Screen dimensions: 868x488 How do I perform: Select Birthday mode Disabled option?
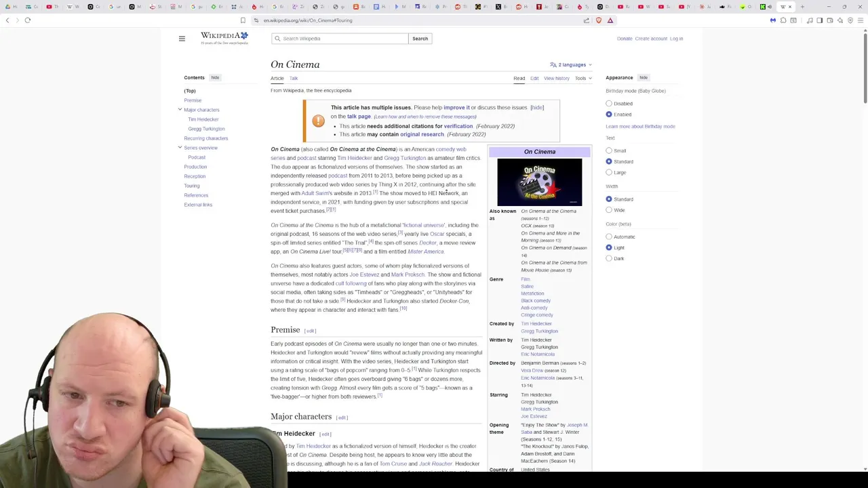click(609, 104)
